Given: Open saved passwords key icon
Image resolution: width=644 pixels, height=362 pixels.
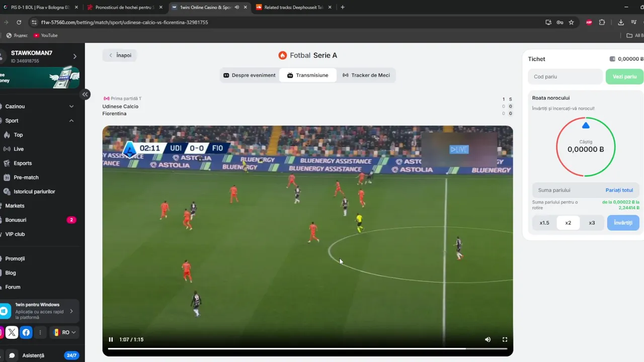Looking at the screenshot, I should (x=559, y=23).
